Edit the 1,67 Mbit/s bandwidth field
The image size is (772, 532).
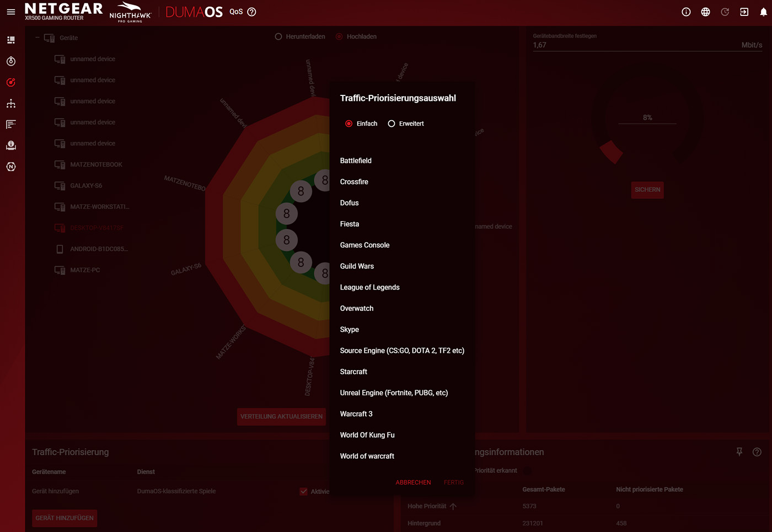(647, 45)
